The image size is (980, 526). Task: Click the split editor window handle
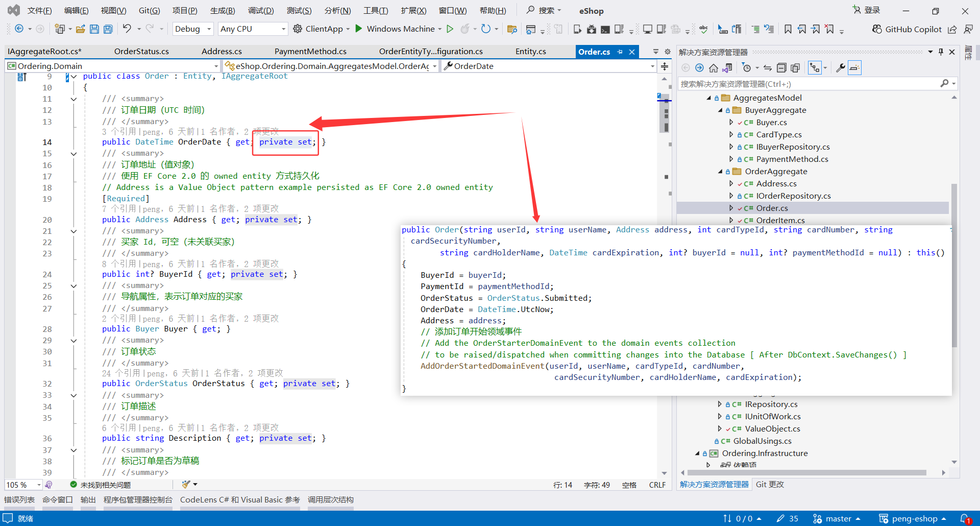665,66
